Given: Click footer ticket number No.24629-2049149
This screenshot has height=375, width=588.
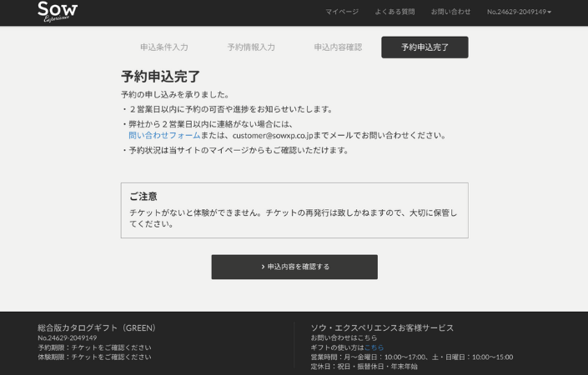Looking at the screenshot, I should (x=67, y=337).
